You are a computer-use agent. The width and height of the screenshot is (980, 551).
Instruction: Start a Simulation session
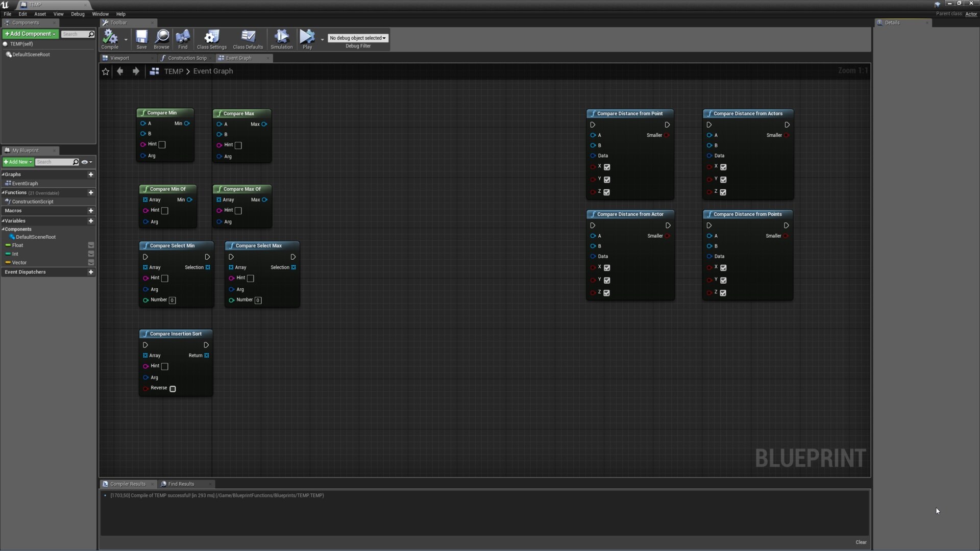click(282, 39)
